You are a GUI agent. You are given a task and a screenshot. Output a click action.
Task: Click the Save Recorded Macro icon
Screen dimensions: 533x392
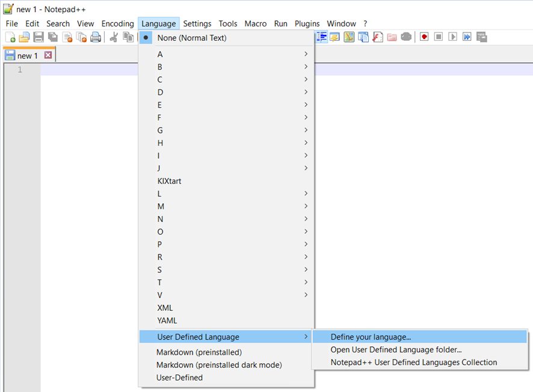click(482, 37)
